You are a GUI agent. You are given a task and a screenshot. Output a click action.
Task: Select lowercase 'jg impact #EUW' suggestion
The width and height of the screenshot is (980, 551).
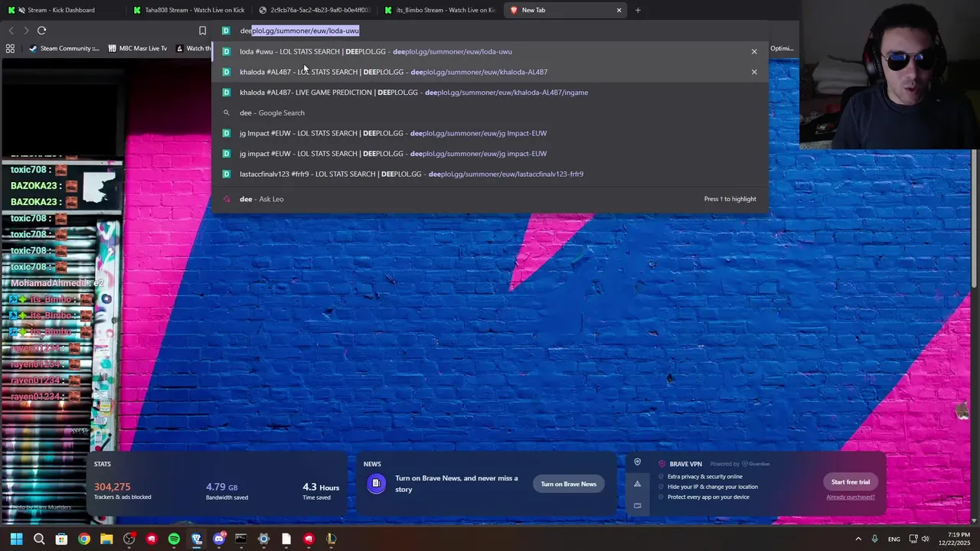pos(490,154)
